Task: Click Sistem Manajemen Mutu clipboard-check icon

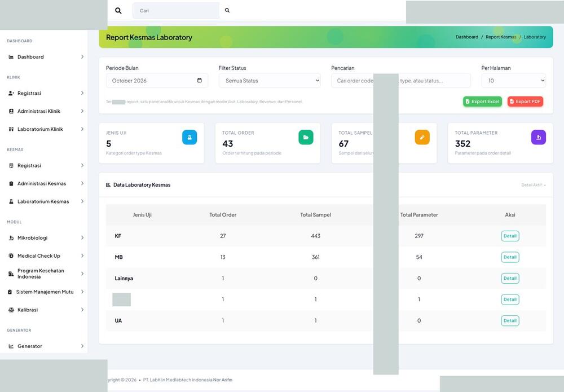Action: click(10, 292)
